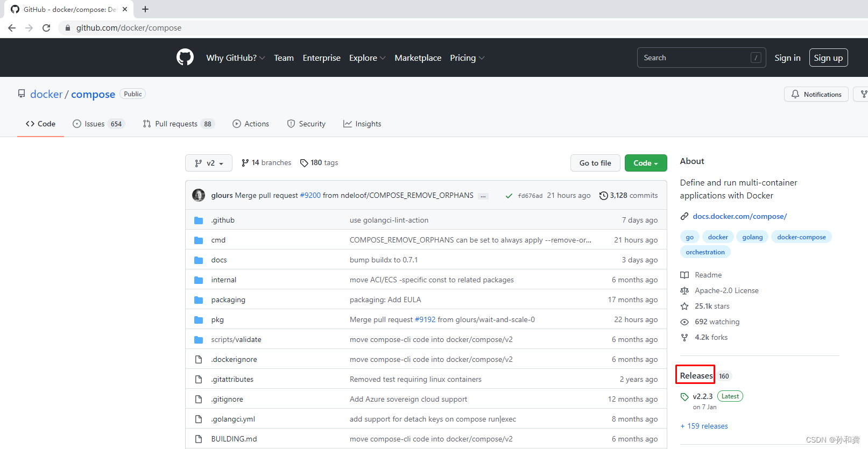This screenshot has height=449, width=868.
Task: Click the BUILDING.md file icon
Action: 199,439
